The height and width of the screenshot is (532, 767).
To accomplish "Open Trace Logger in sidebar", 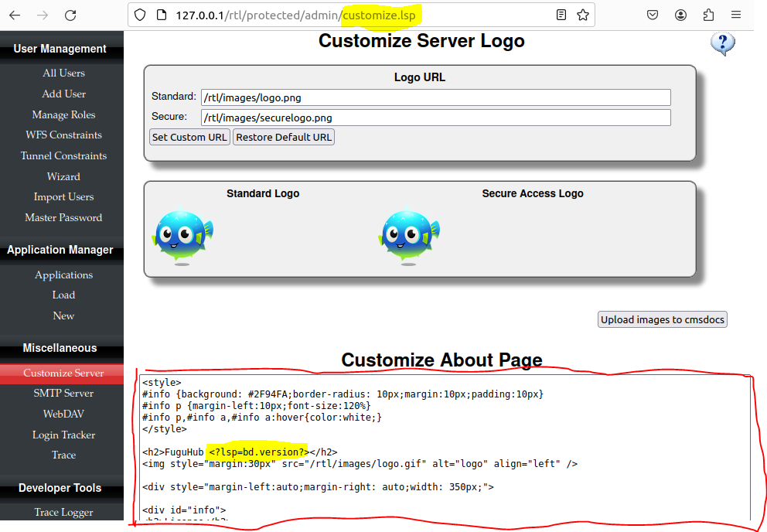I will (63, 512).
